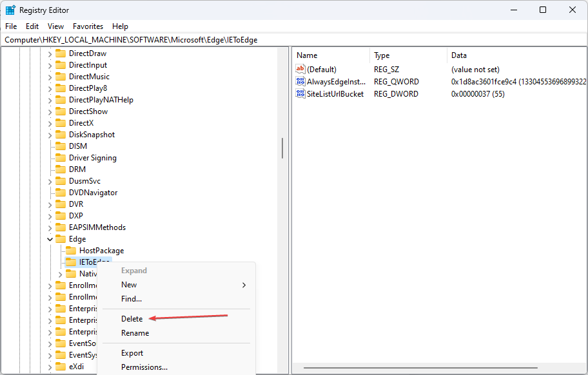Select the DirectX folder icon
The image size is (588, 375).
(61, 123)
